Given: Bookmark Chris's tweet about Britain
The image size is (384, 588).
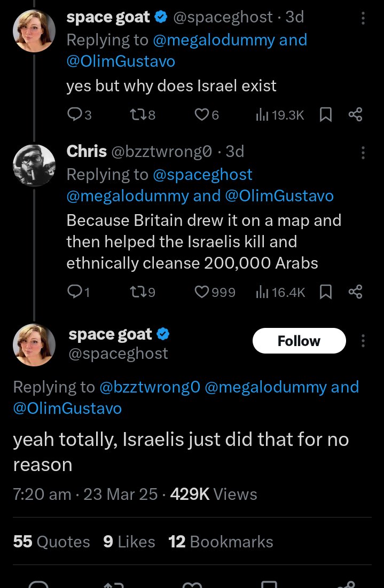Looking at the screenshot, I should click(x=325, y=292).
